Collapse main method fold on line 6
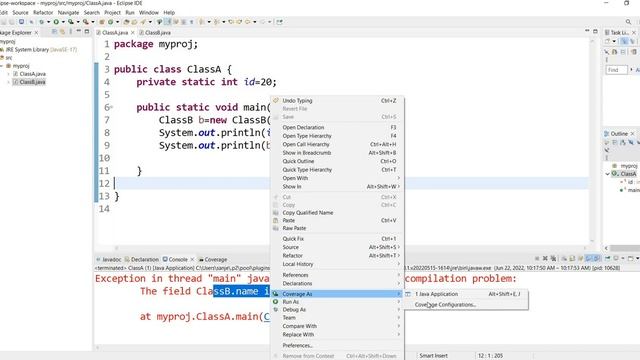This screenshot has height=360, width=640. (111, 107)
